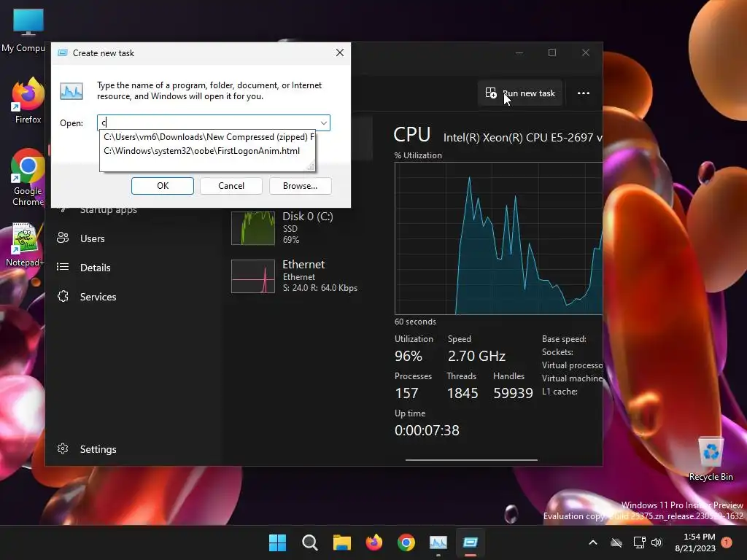
Task: Open Notepad++ desktop shortcut
Action: tap(25, 244)
